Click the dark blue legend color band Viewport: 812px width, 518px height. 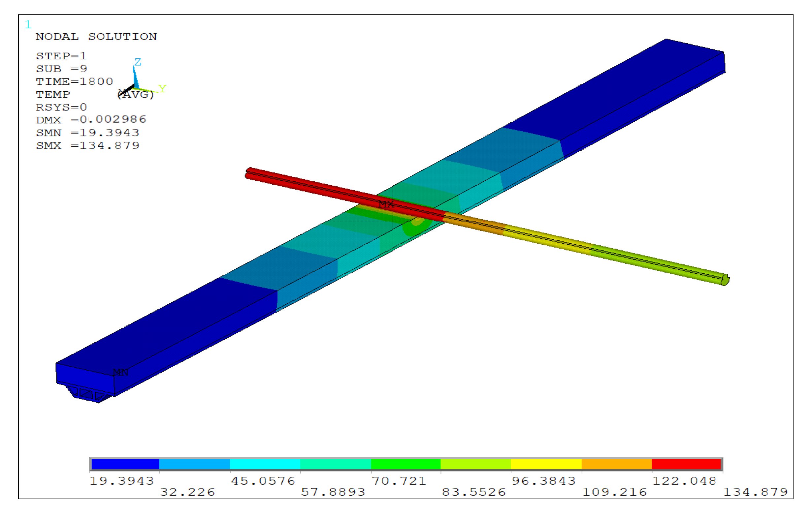point(125,464)
